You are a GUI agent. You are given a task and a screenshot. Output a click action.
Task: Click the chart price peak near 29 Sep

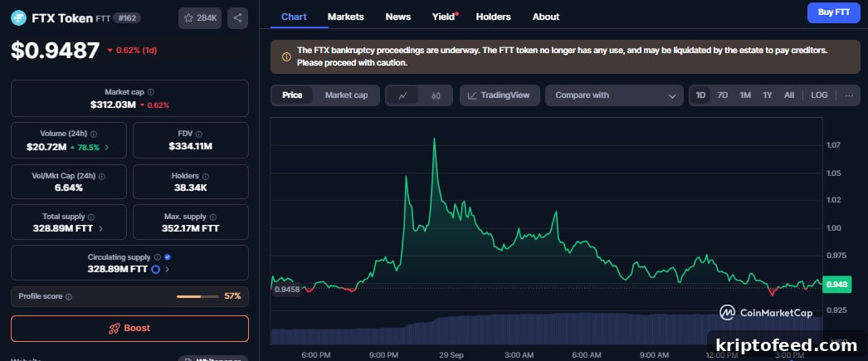434,139
